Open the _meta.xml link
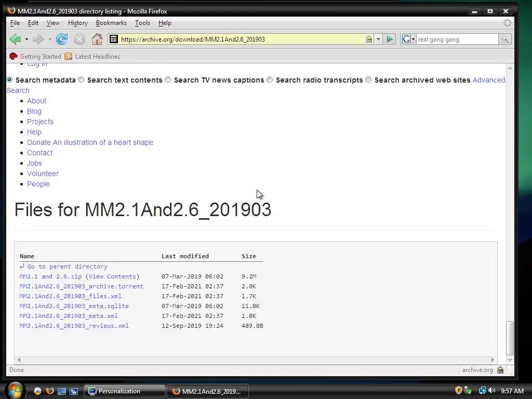Screen dimensions: 532x399 [x=69, y=316]
